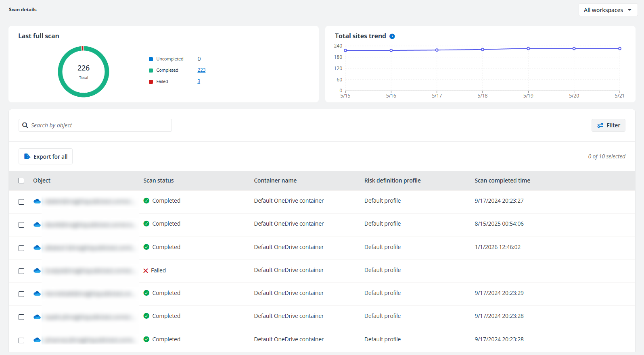The height and width of the screenshot is (355, 644).
Task: Click the 5/17 trend data point
Action: pos(437,50)
